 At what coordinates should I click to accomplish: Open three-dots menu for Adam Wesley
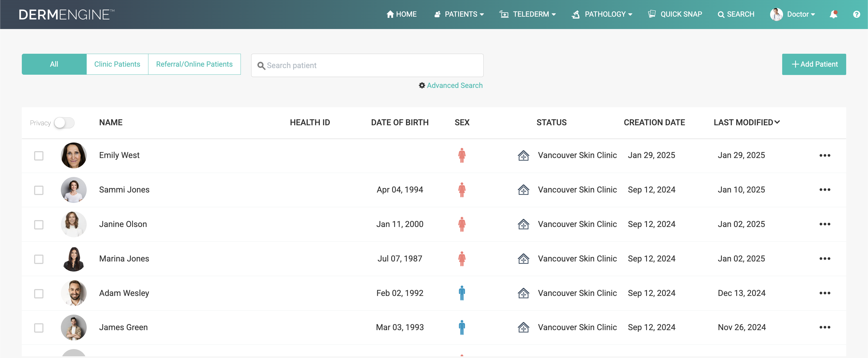tap(825, 293)
